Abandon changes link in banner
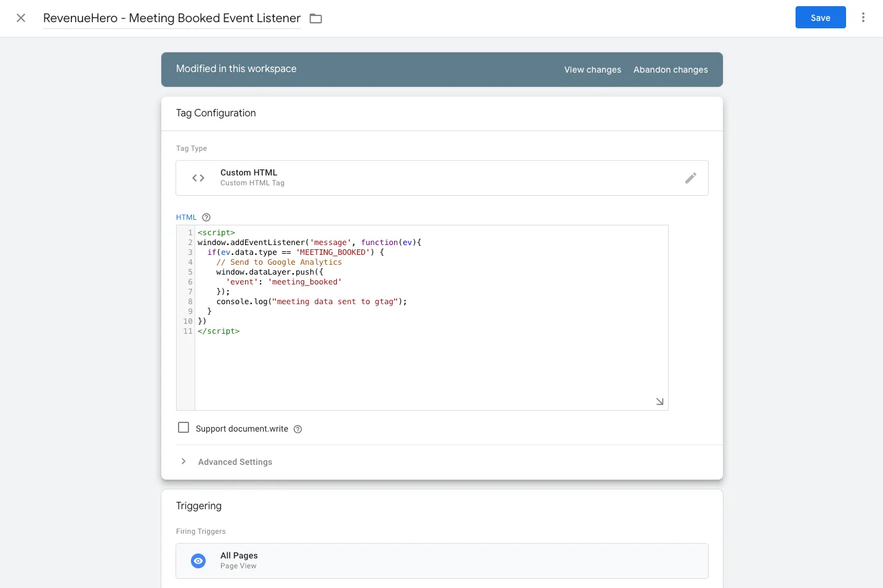Image resolution: width=883 pixels, height=588 pixels. tap(671, 70)
